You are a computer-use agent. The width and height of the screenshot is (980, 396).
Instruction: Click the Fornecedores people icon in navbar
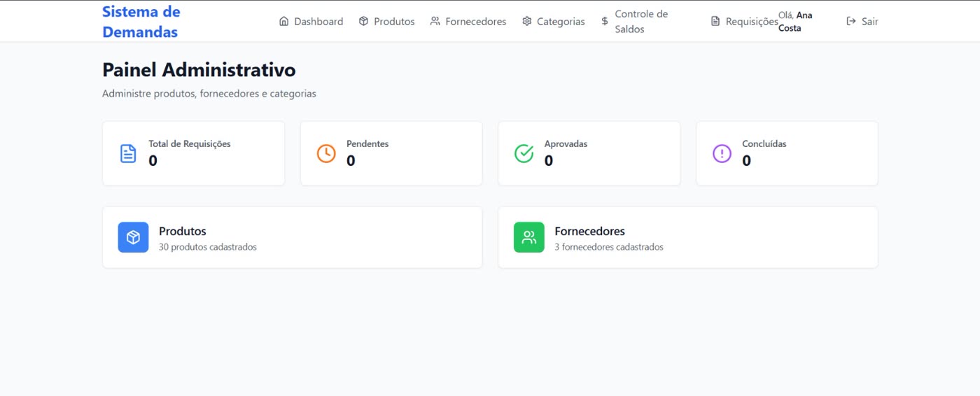click(x=435, y=21)
